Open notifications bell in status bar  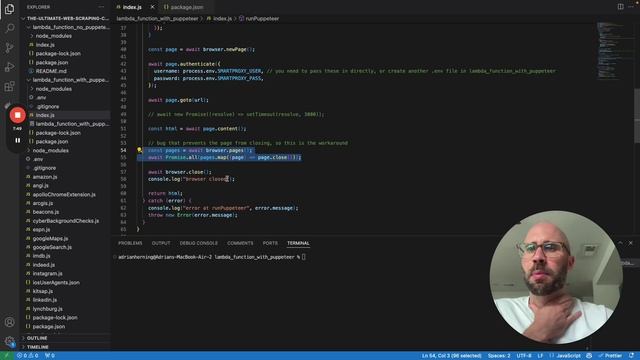click(x=631, y=356)
